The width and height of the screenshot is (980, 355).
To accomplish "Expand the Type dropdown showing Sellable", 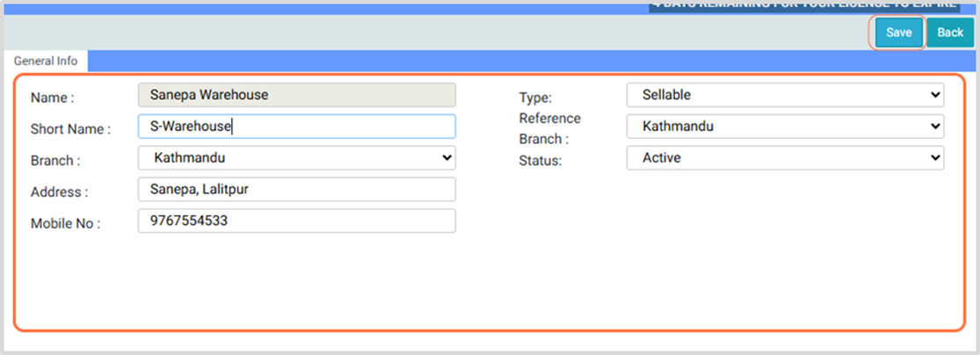I will (x=785, y=95).
